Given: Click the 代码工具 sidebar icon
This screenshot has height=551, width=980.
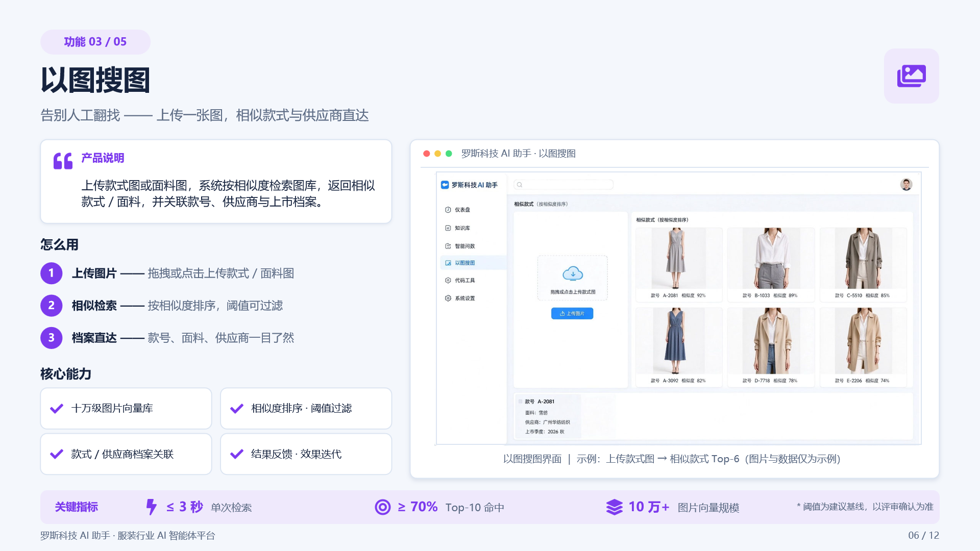Looking at the screenshot, I should pyautogui.click(x=448, y=280).
